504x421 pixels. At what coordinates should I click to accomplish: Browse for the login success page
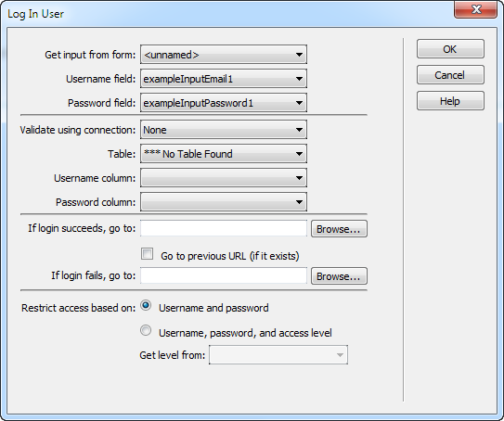[x=339, y=229]
